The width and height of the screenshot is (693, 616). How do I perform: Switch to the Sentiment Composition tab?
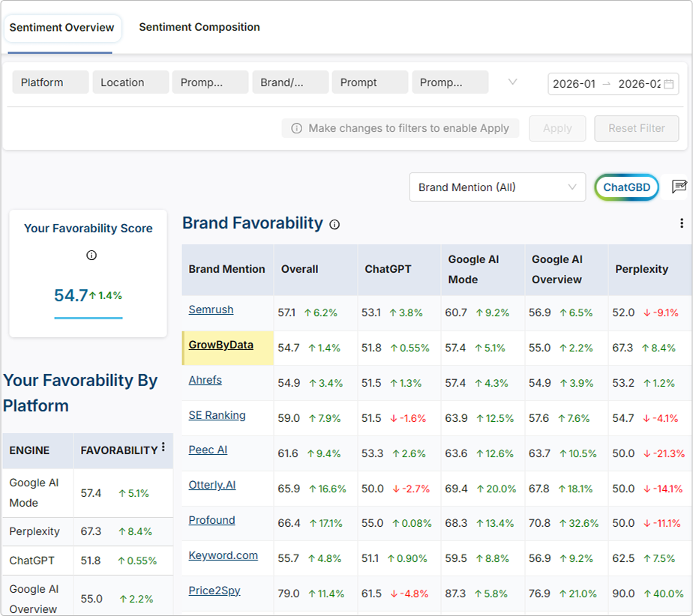tap(199, 27)
